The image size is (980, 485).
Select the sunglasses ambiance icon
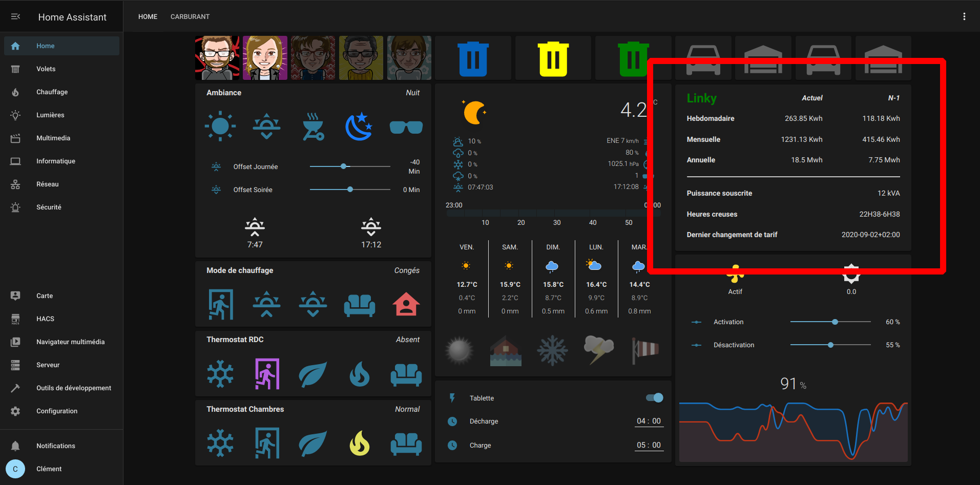pos(406,126)
